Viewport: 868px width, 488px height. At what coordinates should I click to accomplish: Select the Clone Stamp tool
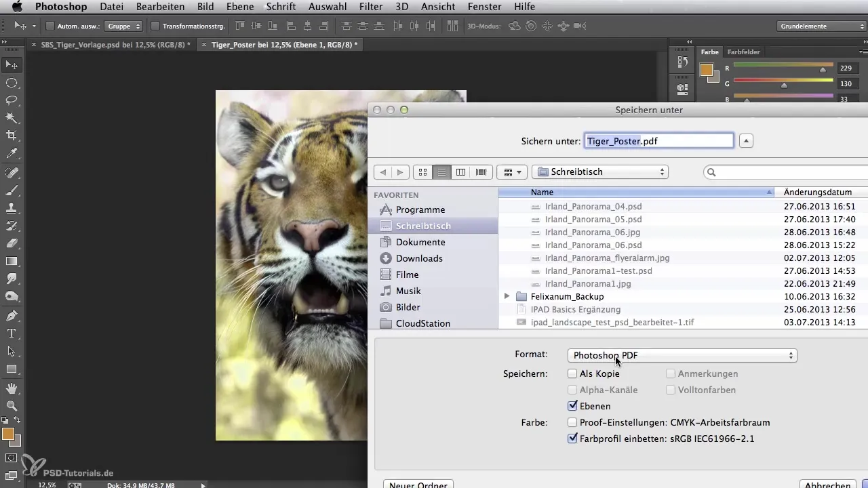tap(12, 208)
